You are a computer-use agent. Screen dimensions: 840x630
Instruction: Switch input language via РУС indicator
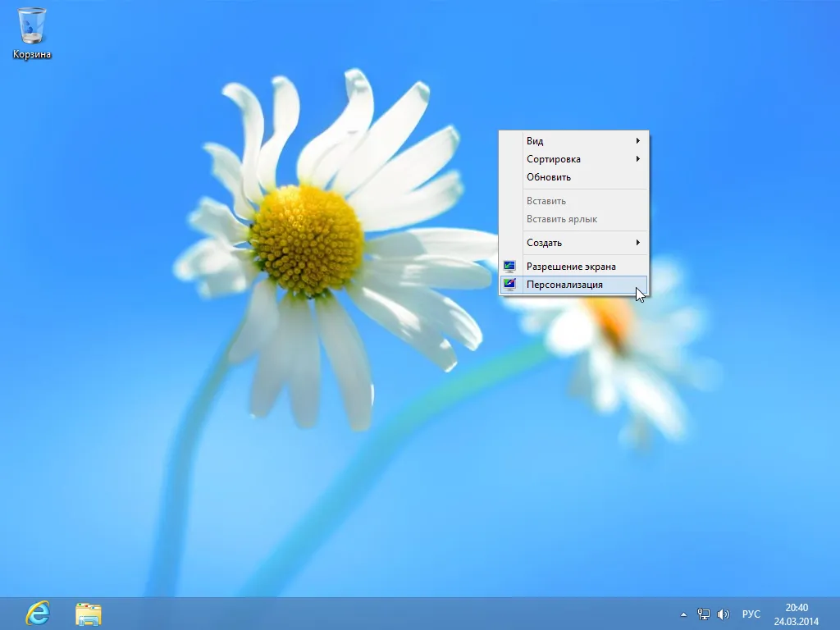tap(751, 614)
